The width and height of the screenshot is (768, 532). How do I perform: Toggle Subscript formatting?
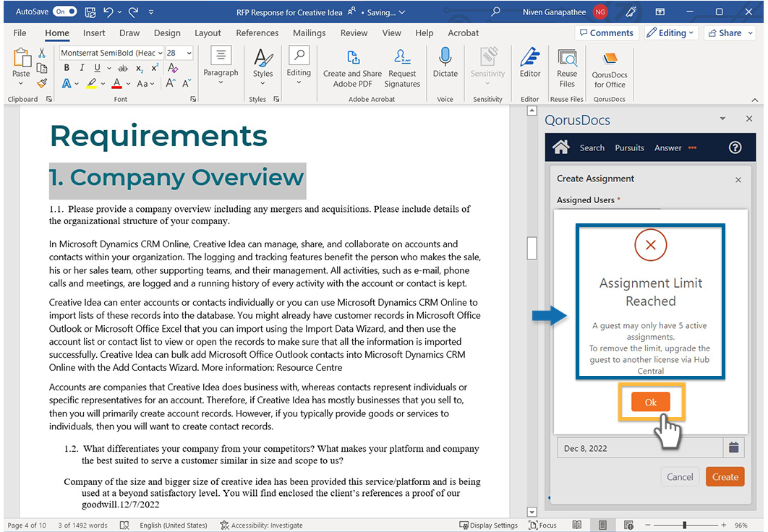[140, 69]
